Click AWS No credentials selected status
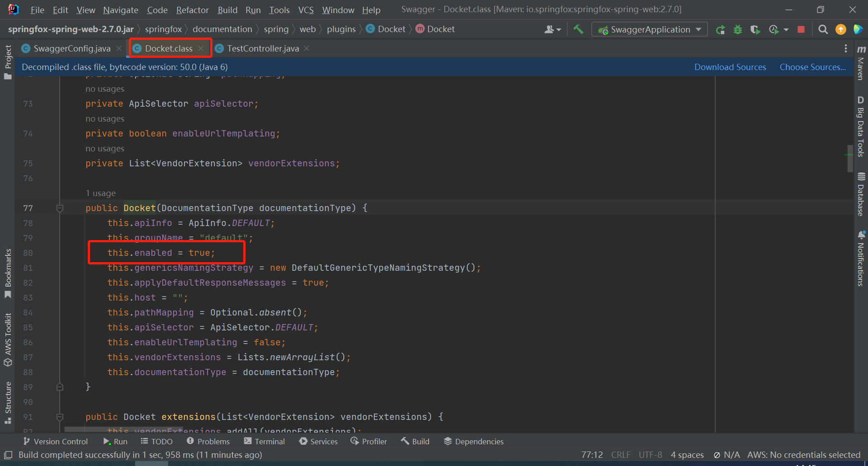 803,455
